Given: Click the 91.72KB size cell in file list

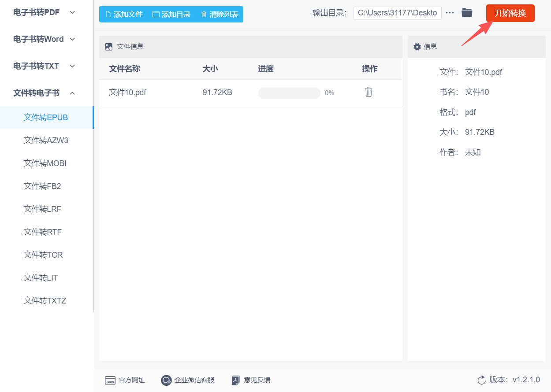Looking at the screenshot, I should [x=217, y=92].
